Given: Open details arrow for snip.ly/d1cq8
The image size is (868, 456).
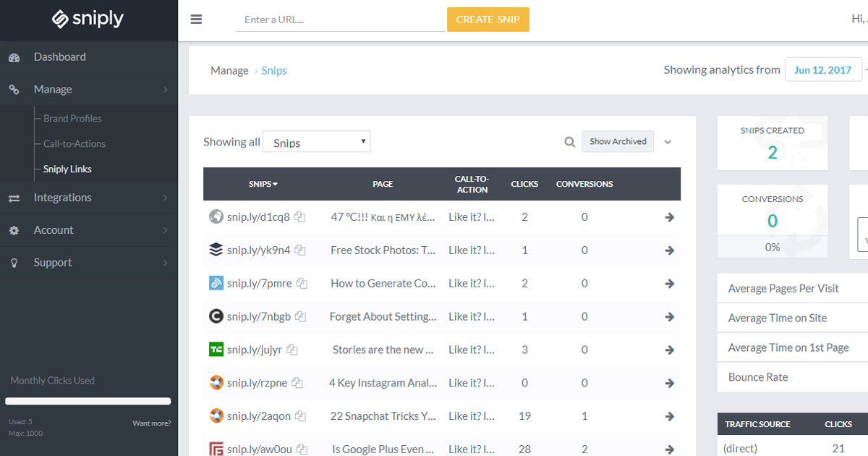Looking at the screenshot, I should coord(670,217).
